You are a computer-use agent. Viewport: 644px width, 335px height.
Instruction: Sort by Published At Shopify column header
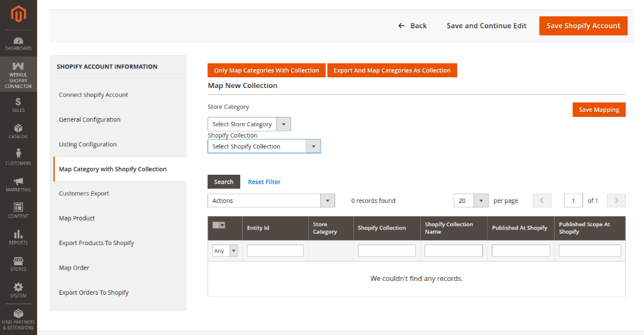[x=521, y=228]
